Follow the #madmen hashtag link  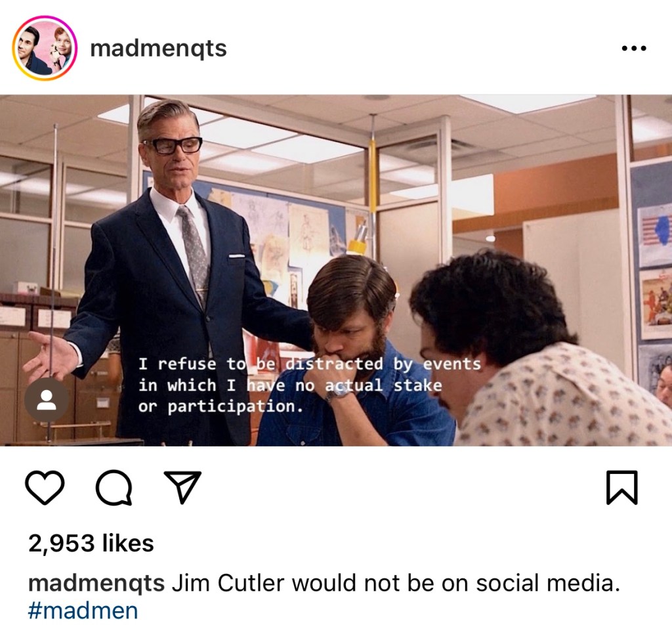click(83, 611)
